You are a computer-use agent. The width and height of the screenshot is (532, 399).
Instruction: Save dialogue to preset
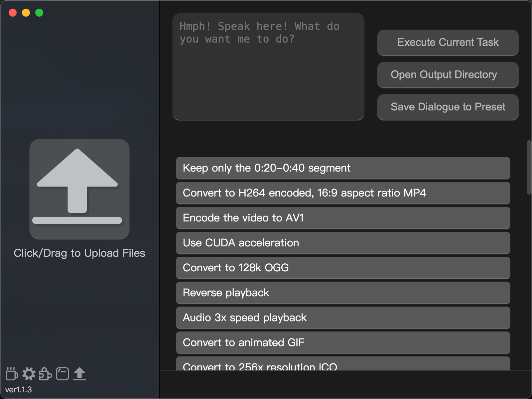coord(448,107)
